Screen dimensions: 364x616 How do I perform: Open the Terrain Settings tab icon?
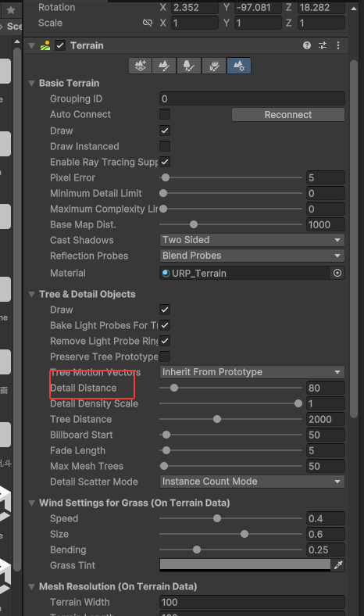[239, 66]
